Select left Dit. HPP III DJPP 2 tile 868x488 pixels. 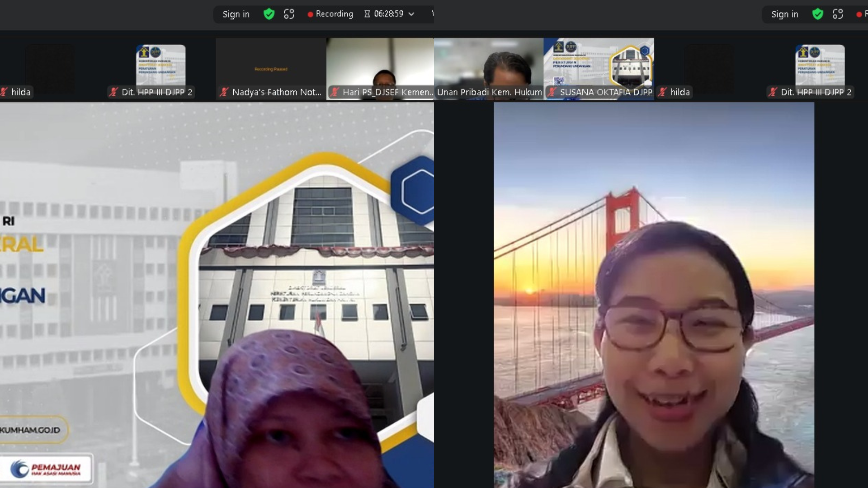(160, 68)
